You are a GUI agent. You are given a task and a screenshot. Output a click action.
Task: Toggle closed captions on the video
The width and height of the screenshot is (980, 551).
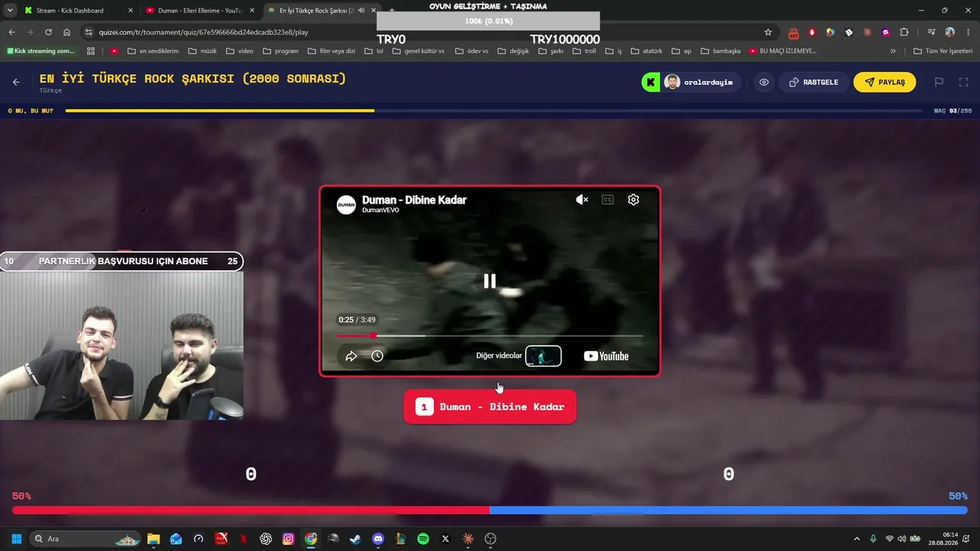[x=608, y=200]
